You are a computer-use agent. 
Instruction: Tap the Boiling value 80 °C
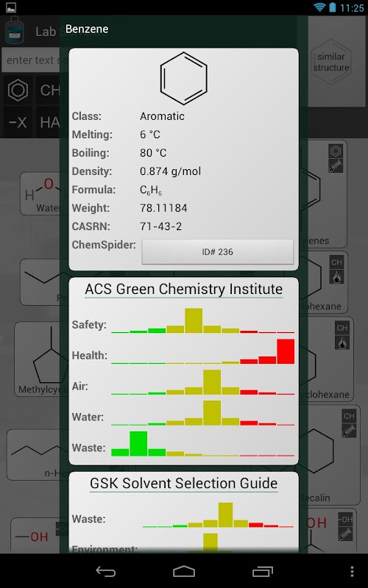pos(153,153)
